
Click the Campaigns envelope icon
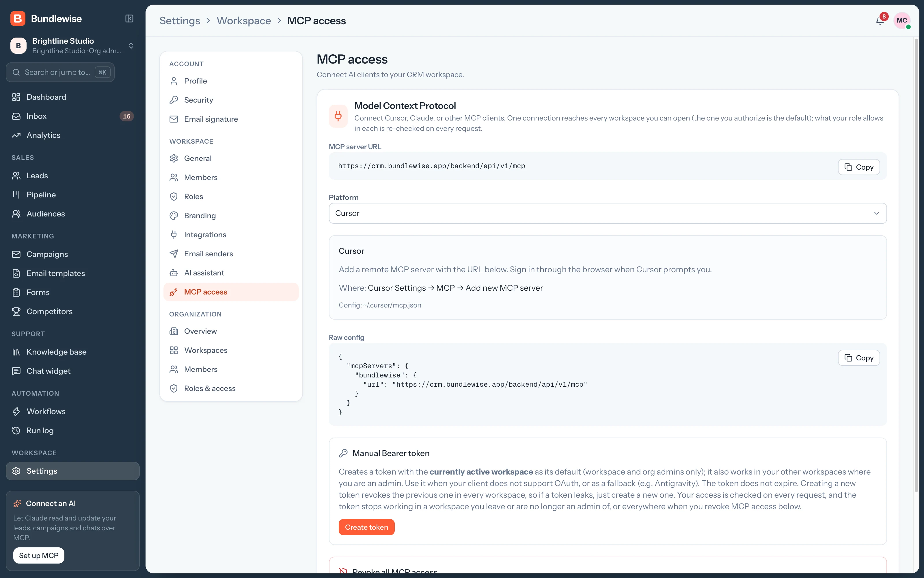pyautogui.click(x=16, y=254)
